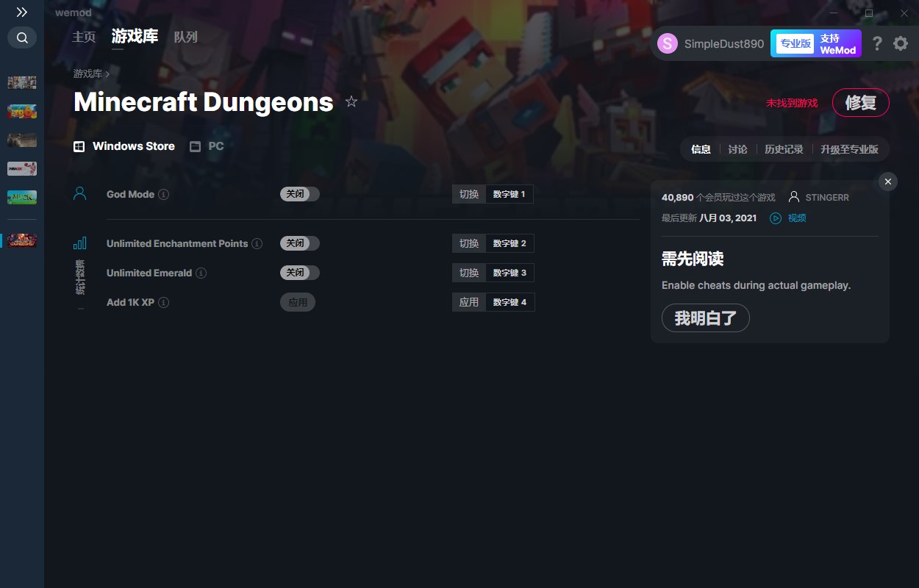Maximize the WeMod window
Image resolution: width=919 pixels, height=588 pixels.
[869, 13]
